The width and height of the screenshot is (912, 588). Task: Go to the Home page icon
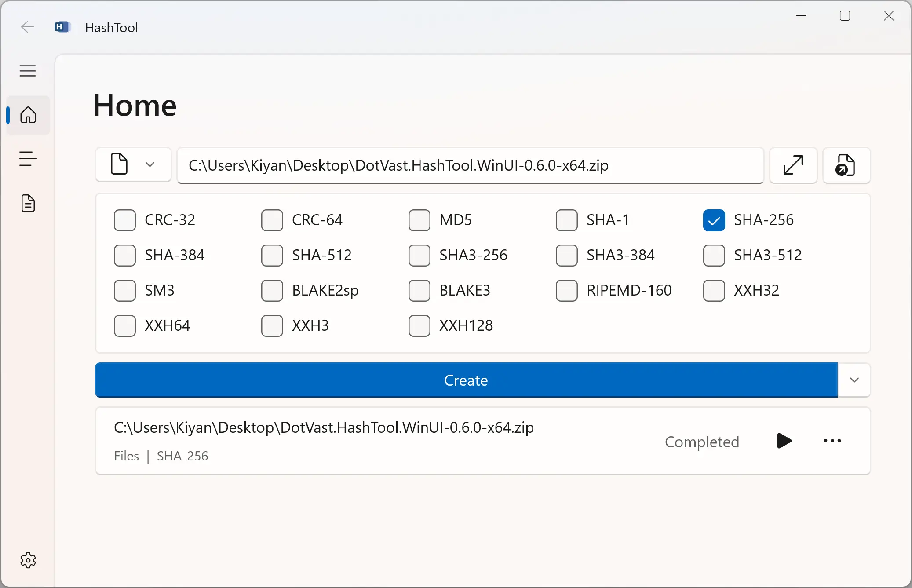28,115
